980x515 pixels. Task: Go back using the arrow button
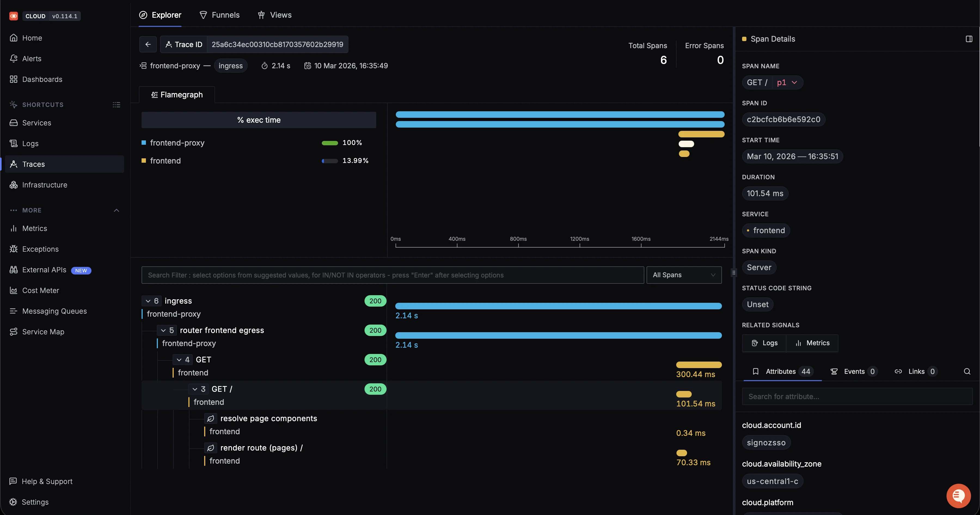tap(148, 44)
